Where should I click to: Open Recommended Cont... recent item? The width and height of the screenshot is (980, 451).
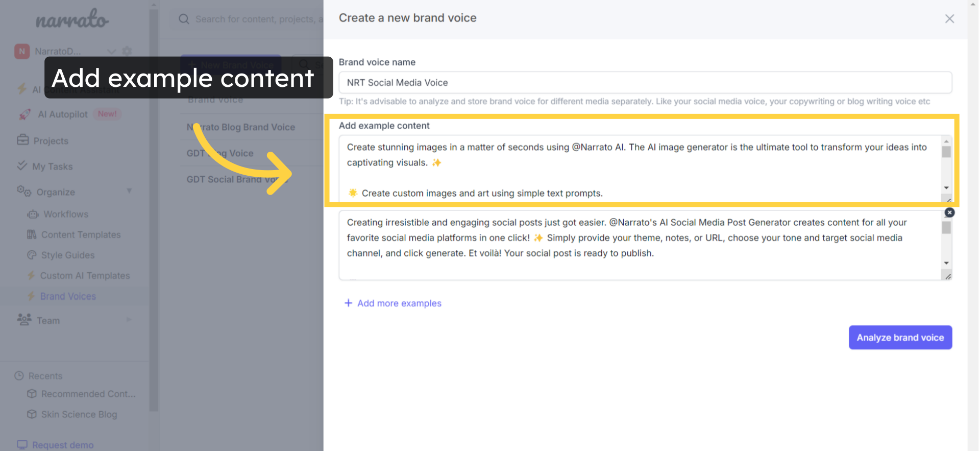[88, 394]
